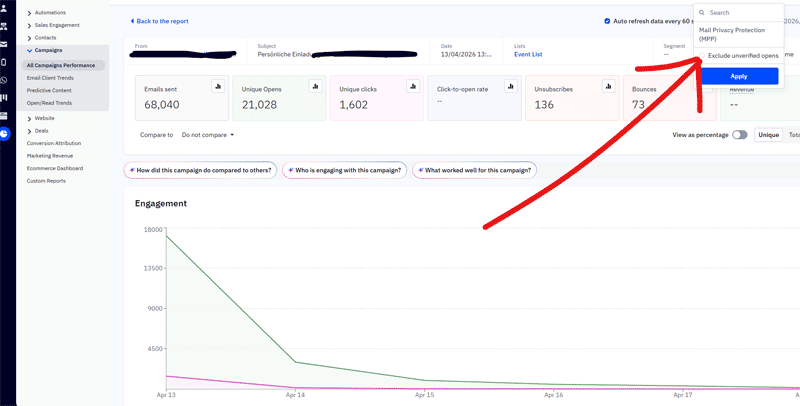Viewport: 800px width, 406px height.
Task: Click the Engagement chart heading
Action: (161, 204)
